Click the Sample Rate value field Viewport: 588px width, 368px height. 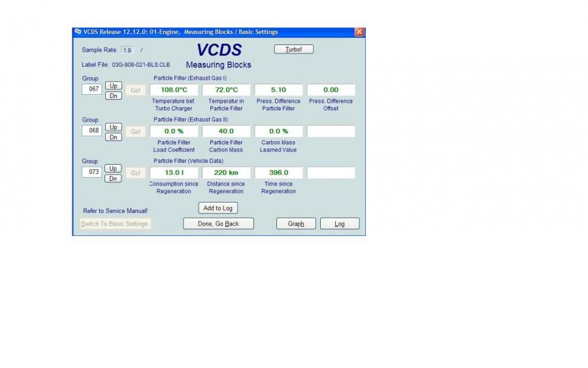coord(127,50)
